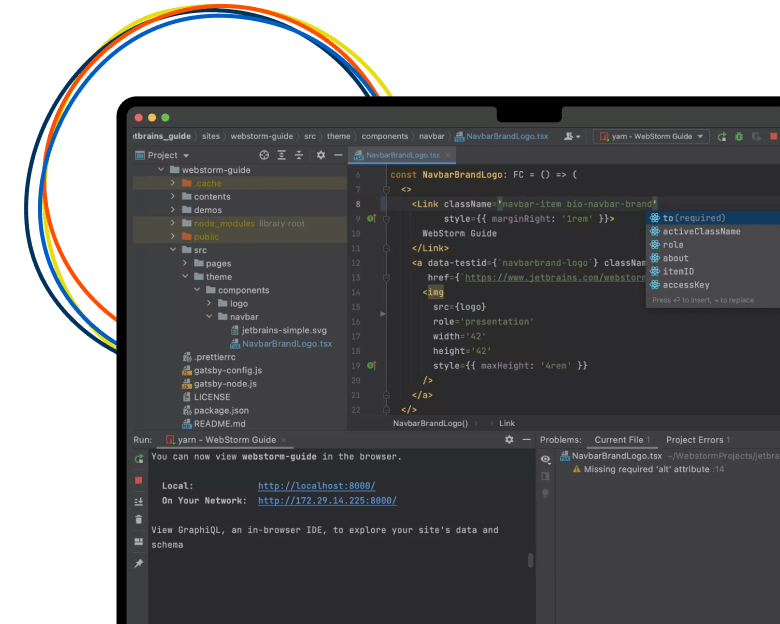The width and height of the screenshot is (780, 624).
Task: Close the yarn - WebStorm Guide run tab
Action: (x=284, y=440)
